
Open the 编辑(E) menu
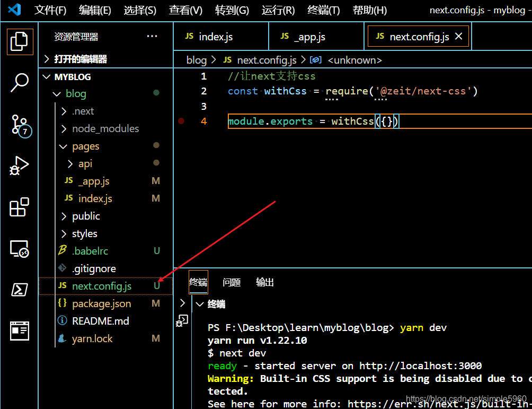click(95, 10)
